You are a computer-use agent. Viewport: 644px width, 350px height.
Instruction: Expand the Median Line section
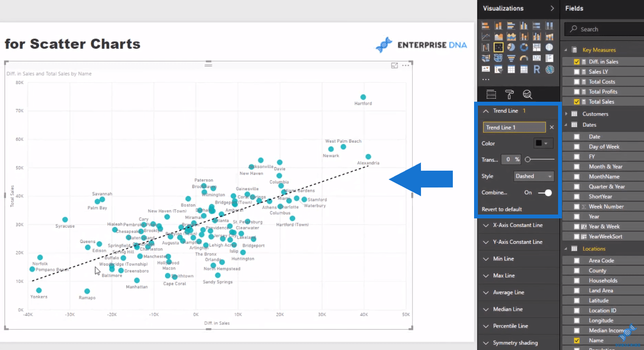[x=486, y=310]
